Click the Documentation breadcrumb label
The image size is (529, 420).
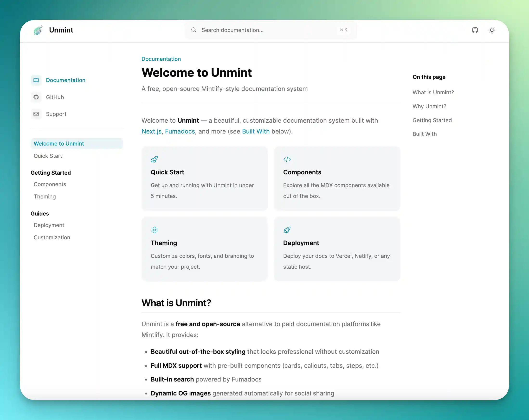[161, 59]
